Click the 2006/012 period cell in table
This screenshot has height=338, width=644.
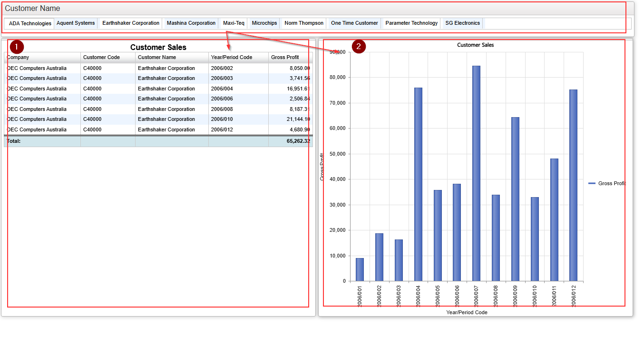point(238,129)
